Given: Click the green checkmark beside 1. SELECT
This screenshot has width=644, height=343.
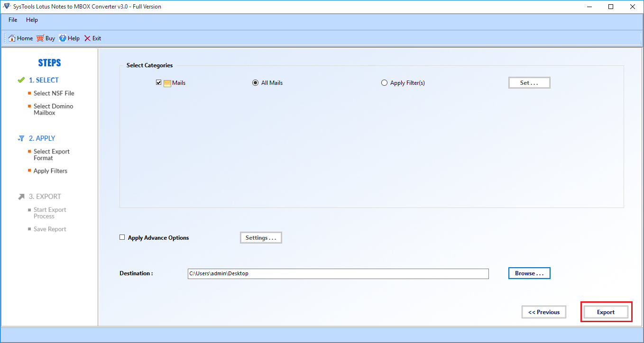Looking at the screenshot, I should pos(21,80).
